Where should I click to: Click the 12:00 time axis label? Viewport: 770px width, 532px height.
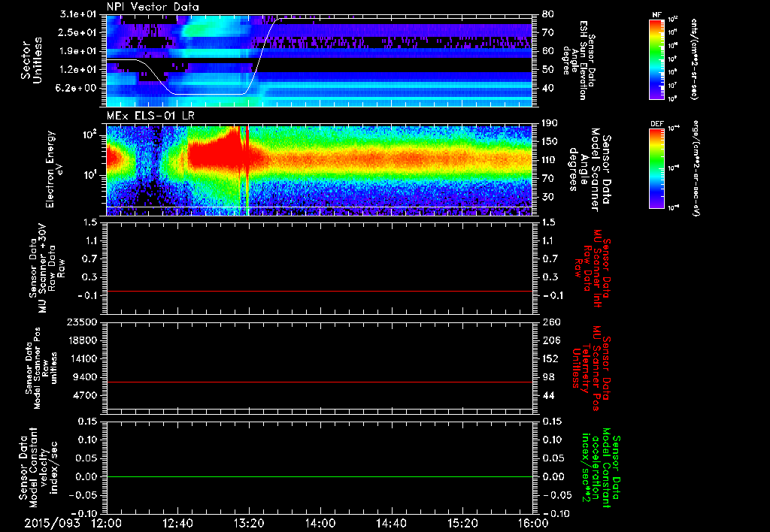click(x=107, y=524)
